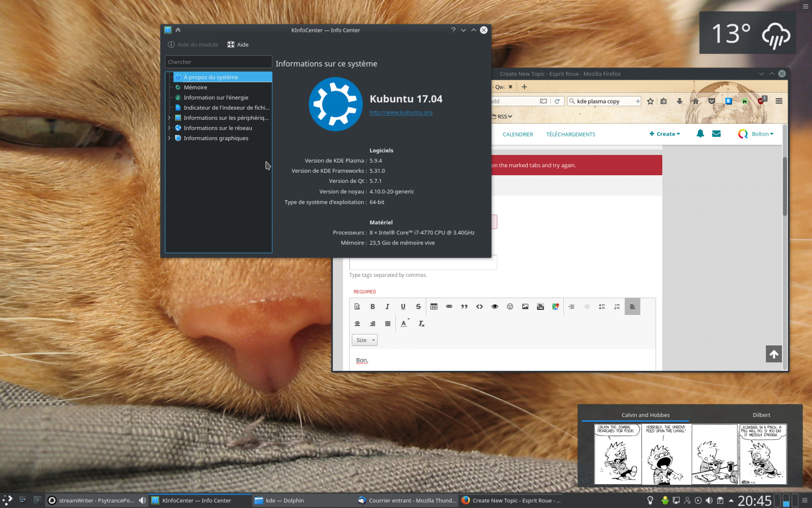Switch to Thunderbird Courrier entrant taskbar entry
The height and width of the screenshot is (508, 812).
[407, 500]
